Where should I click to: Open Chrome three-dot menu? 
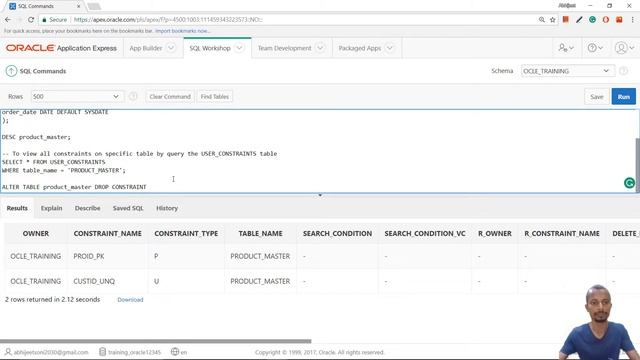tap(633, 20)
